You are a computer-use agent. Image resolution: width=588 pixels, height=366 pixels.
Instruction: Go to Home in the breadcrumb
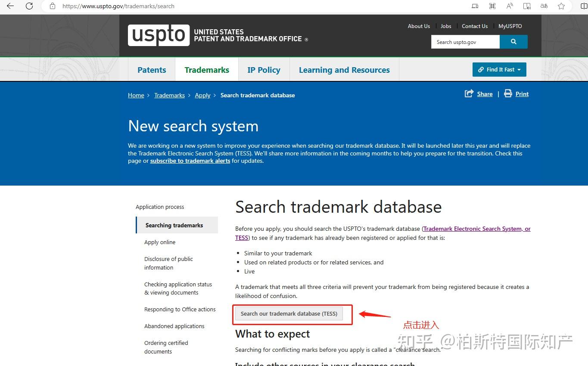click(x=136, y=95)
